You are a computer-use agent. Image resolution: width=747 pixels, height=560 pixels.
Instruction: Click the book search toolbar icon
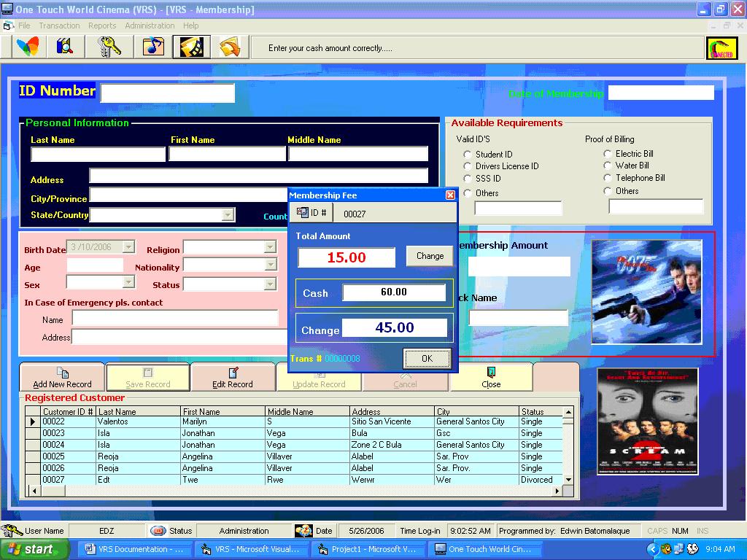[65, 47]
